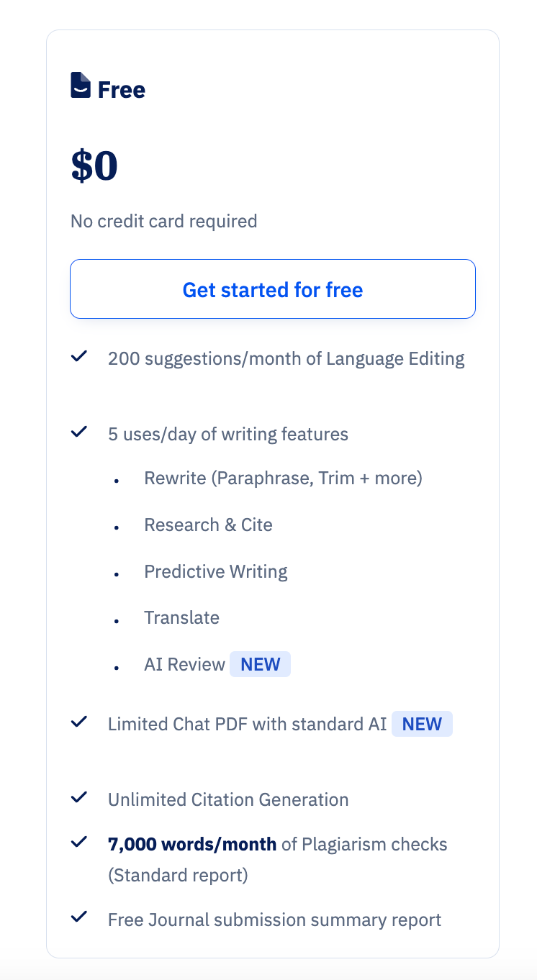Click the Free plan title
The image size is (537, 980).
pyautogui.click(x=121, y=90)
